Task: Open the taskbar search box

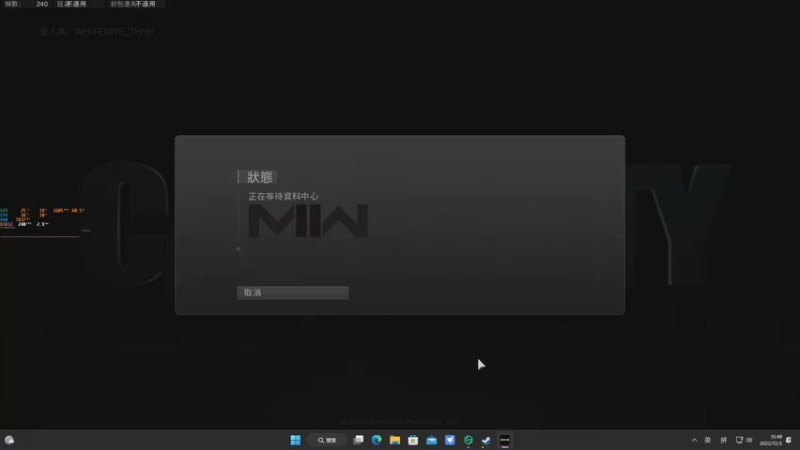Action: [x=327, y=440]
